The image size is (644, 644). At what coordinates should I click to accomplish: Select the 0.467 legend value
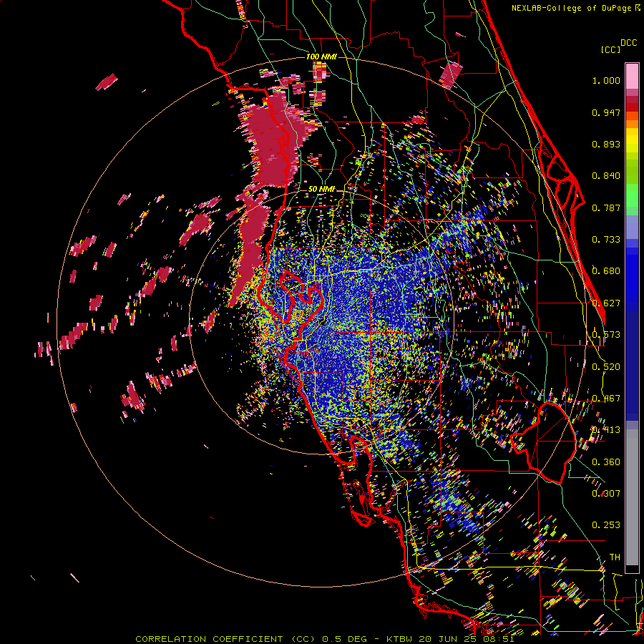pyautogui.click(x=606, y=399)
